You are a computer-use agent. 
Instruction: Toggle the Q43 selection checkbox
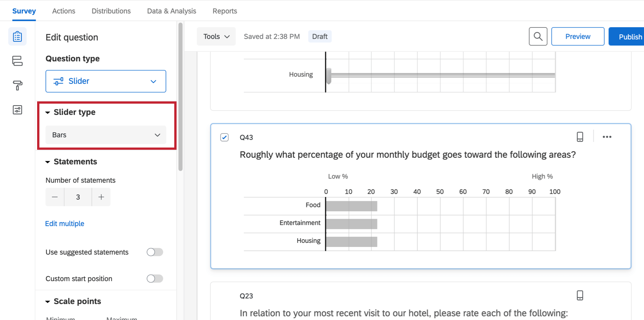[225, 137]
